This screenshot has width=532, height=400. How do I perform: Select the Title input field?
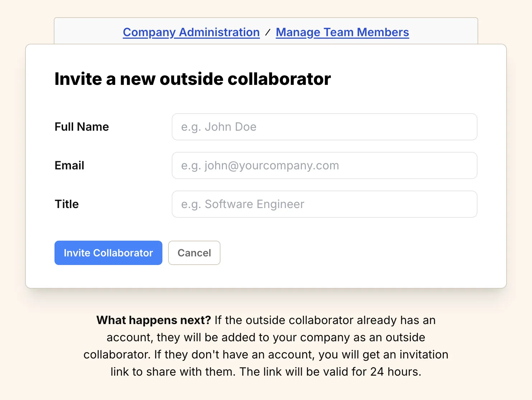point(324,204)
